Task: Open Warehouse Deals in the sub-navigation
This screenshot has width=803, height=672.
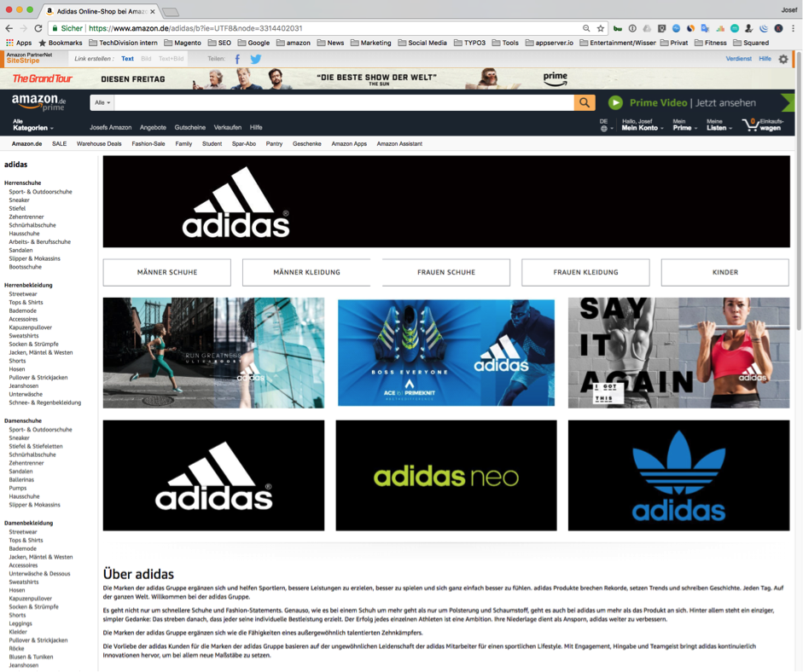Action: coord(99,144)
